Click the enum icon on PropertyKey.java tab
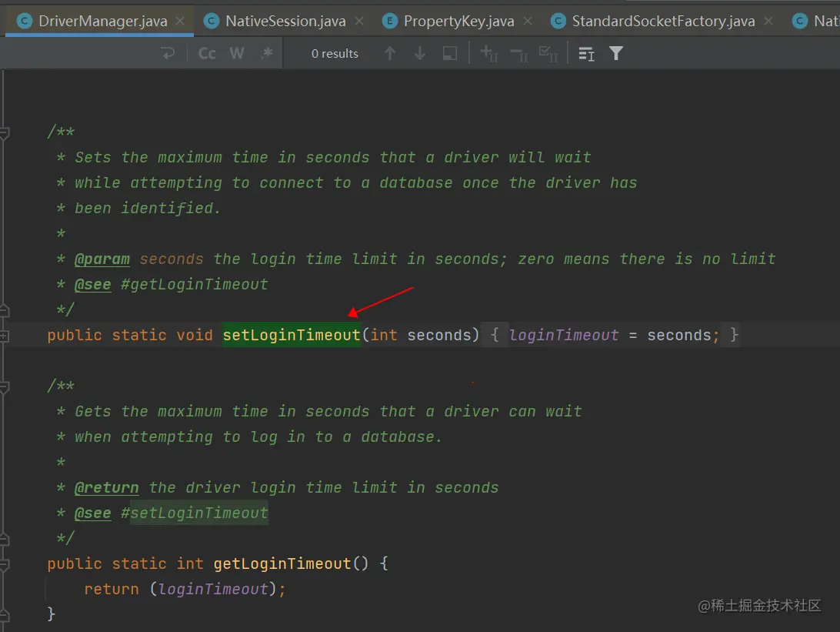The width and height of the screenshot is (840, 632). click(389, 21)
